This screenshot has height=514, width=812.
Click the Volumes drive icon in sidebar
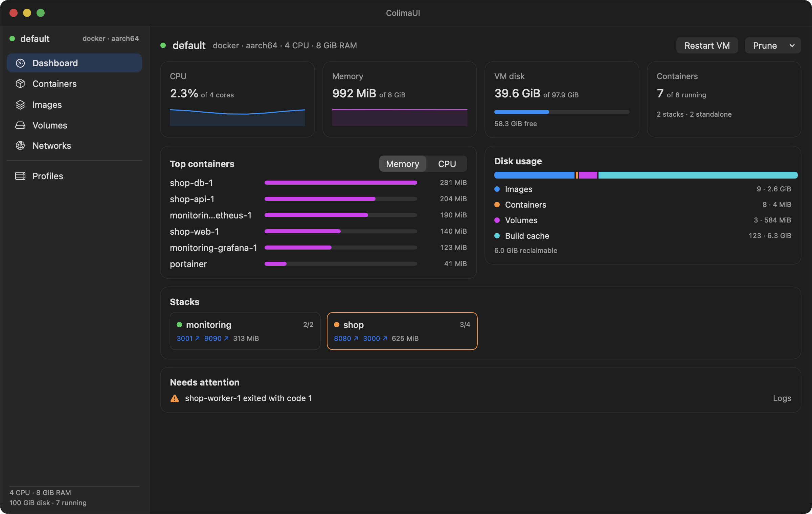pos(20,125)
